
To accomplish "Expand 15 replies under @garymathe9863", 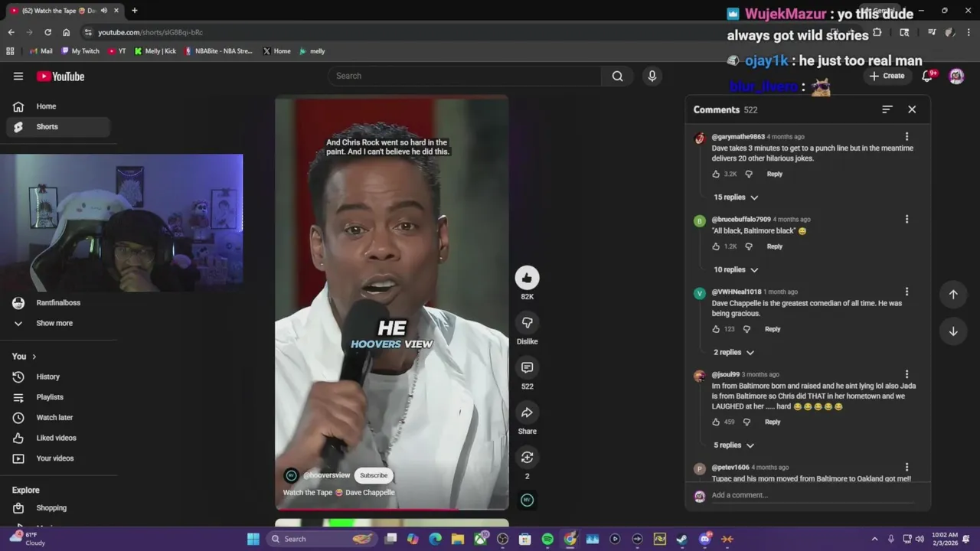I will (736, 197).
